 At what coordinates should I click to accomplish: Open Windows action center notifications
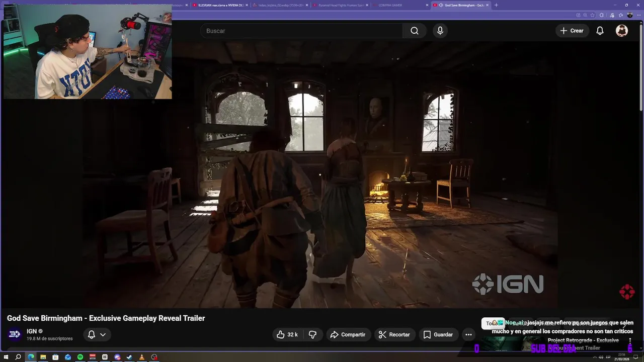coord(635,357)
